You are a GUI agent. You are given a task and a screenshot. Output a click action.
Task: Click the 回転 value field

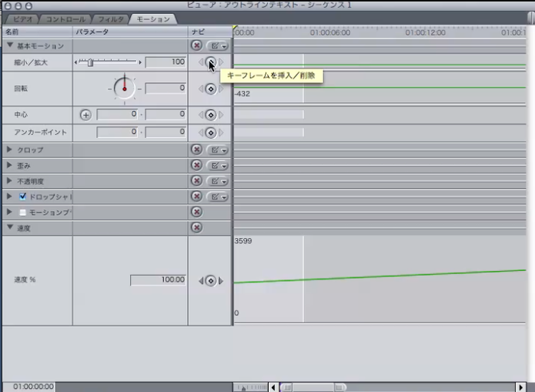click(166, 89)
